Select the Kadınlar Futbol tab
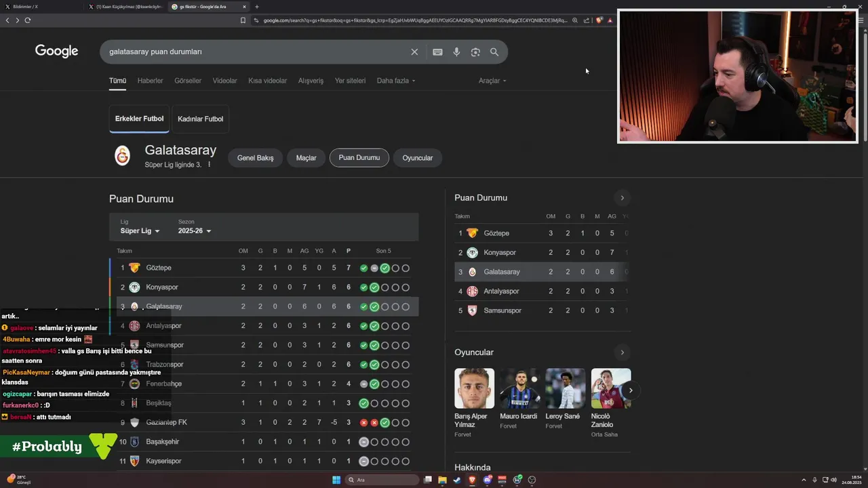The height and width of the screenshot is (488, 868). (x=200, y=119)
